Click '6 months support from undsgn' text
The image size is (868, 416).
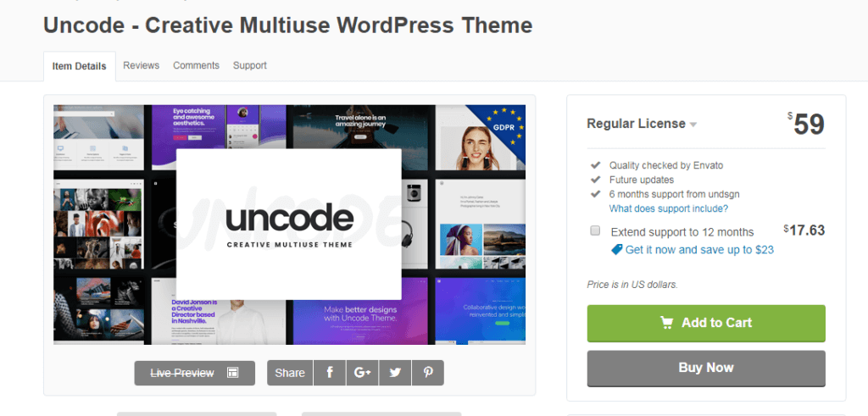pyautogui.click(x=674, y=194)
